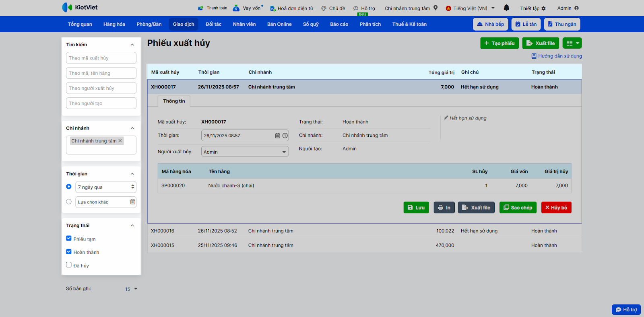Click the Nhà bếp button

coord(491,24)
